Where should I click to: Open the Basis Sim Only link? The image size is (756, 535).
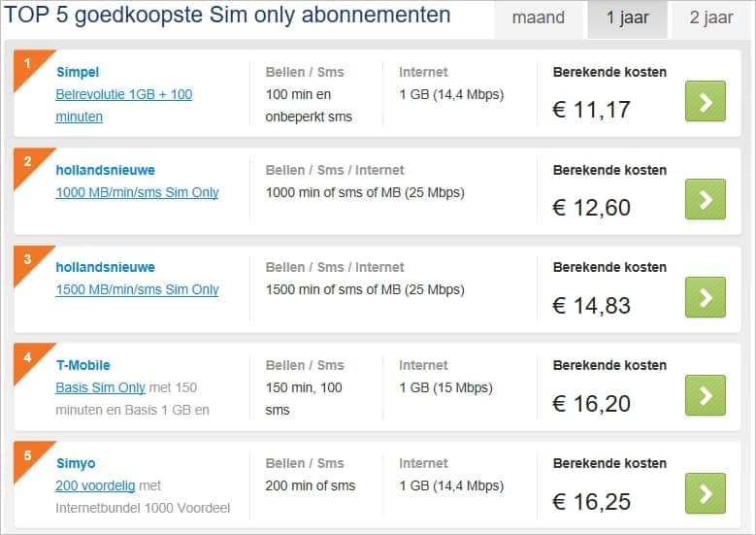tap(100, 387)
